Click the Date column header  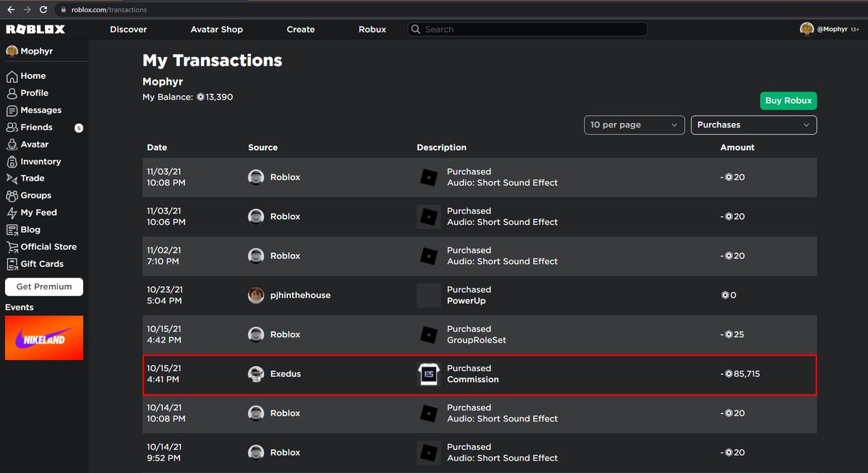[x=157, y=148]
